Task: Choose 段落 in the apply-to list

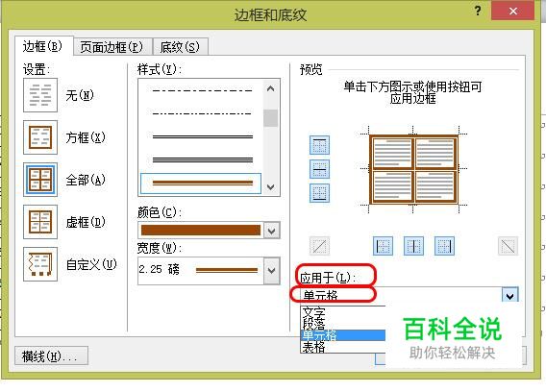Action: (342, 324)
